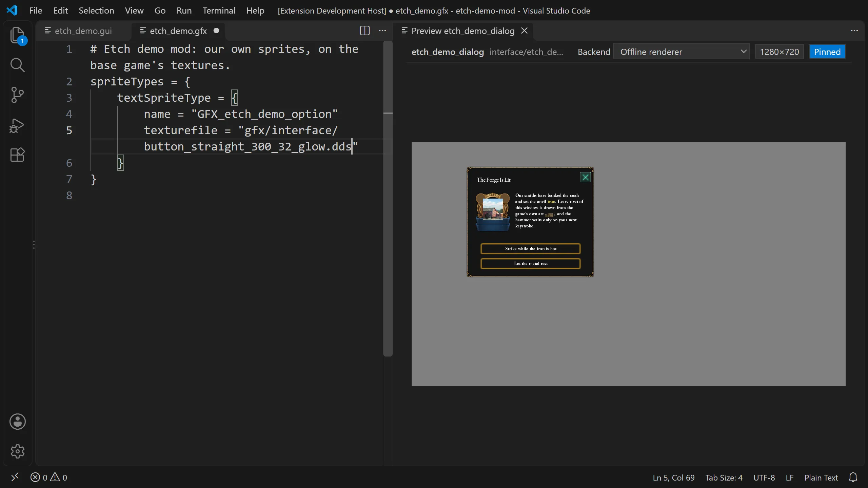The image size is (868, 488).
Task: Open the notifications bell in status bar
Action: pyautogui.click(x=853, y=477)
